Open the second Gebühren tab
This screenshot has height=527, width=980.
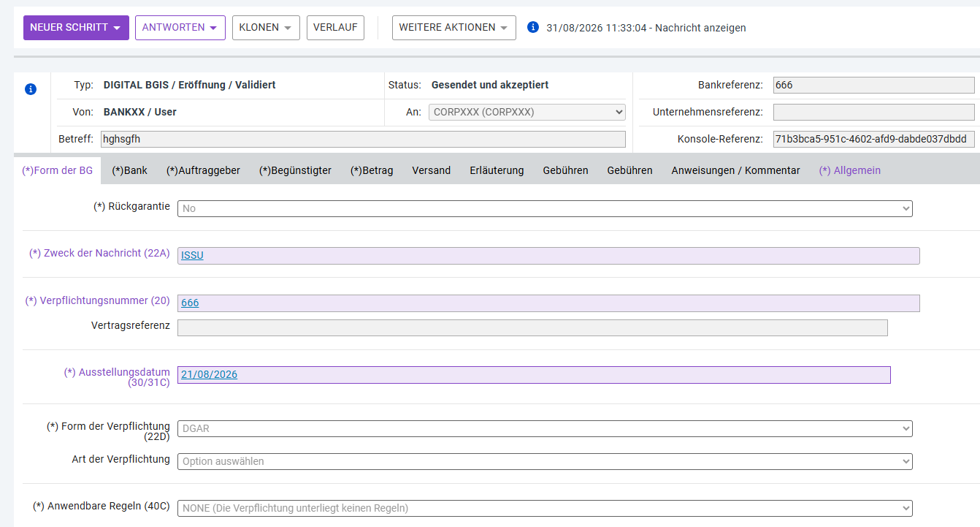tap(629, 170)
